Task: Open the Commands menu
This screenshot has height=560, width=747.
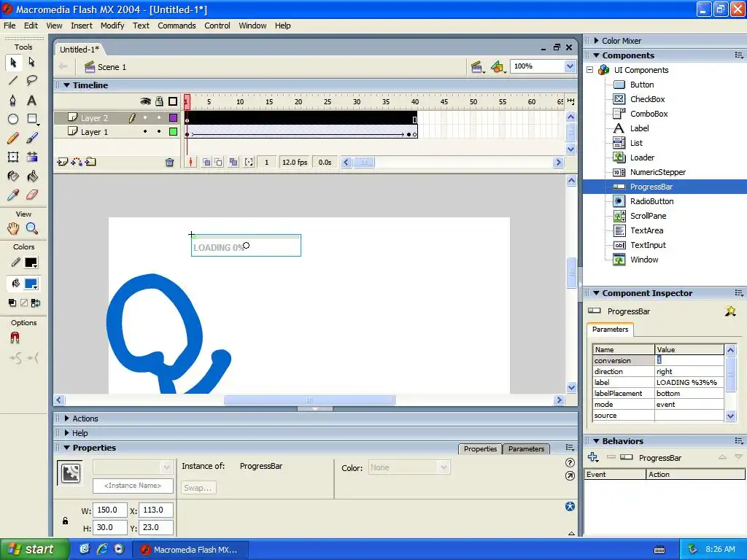Action: [177, 26]
